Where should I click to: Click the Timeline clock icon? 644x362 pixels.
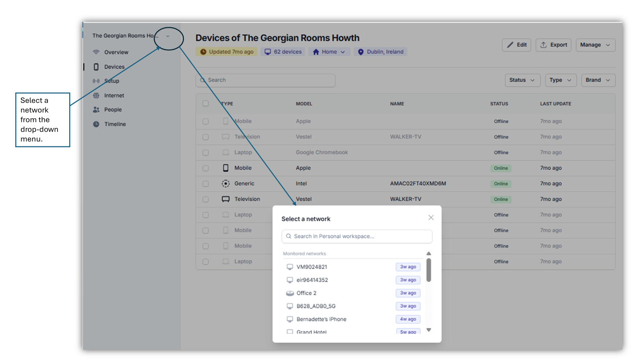click(96, 124)
